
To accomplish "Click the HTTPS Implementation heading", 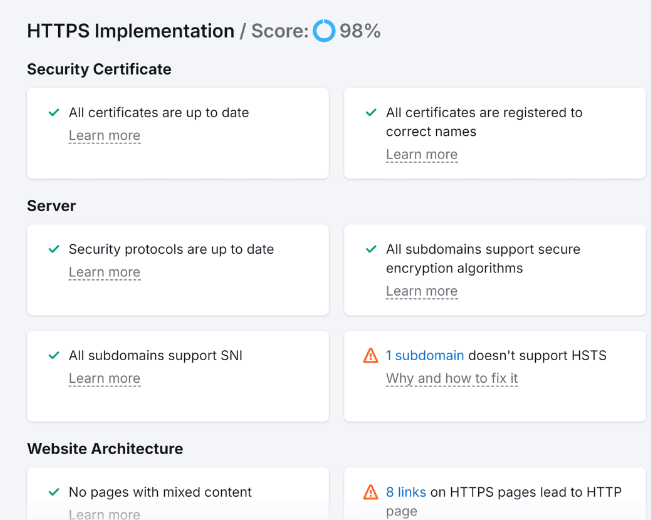I will coord(130,31).
